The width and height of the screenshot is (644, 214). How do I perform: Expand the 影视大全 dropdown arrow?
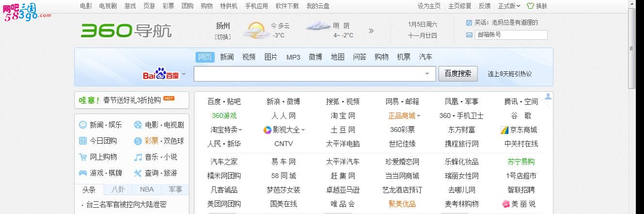click(x=303, y=130)
